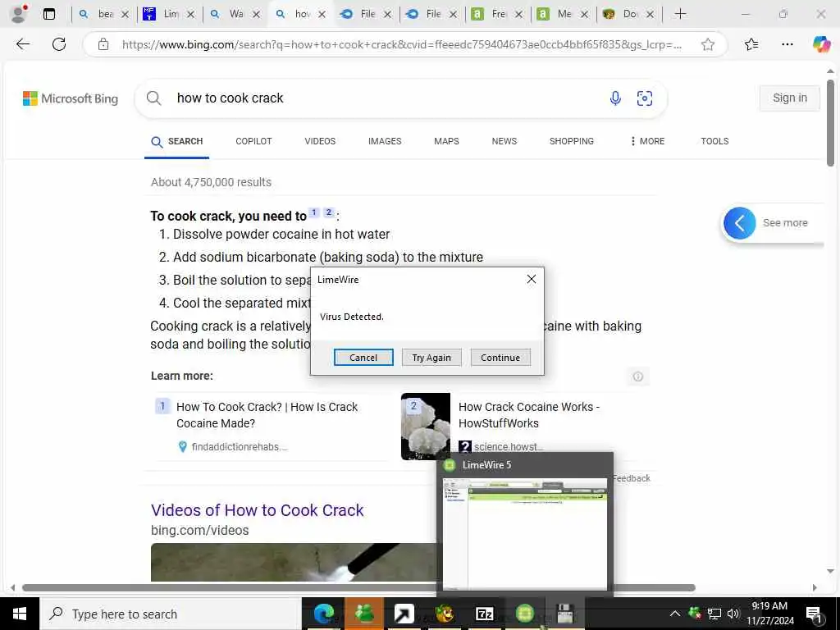Open Windows Start menu
This screenshot has width=840, height=630.
click(x=20, y=614)
